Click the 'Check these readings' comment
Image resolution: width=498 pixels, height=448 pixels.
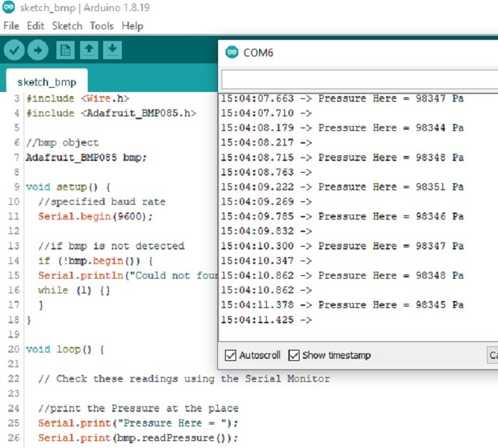pyautogui.click(x=184, y=379)
